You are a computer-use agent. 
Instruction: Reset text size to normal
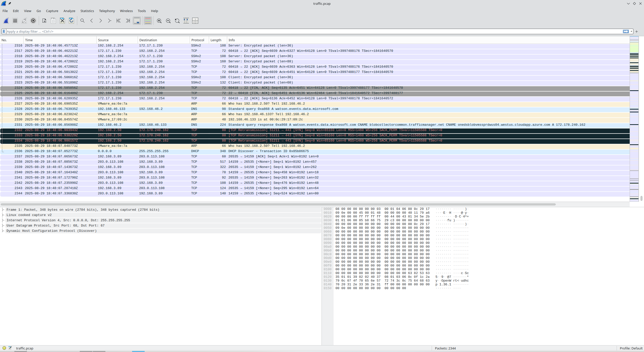(177, 21)
